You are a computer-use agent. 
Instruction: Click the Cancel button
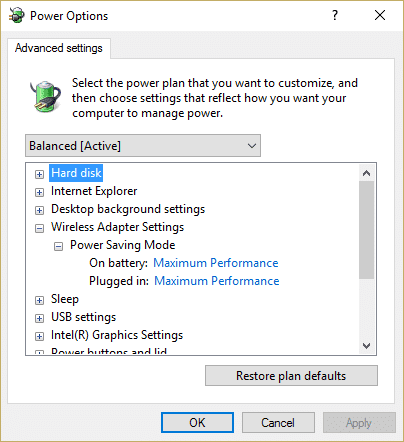(278, 423)
